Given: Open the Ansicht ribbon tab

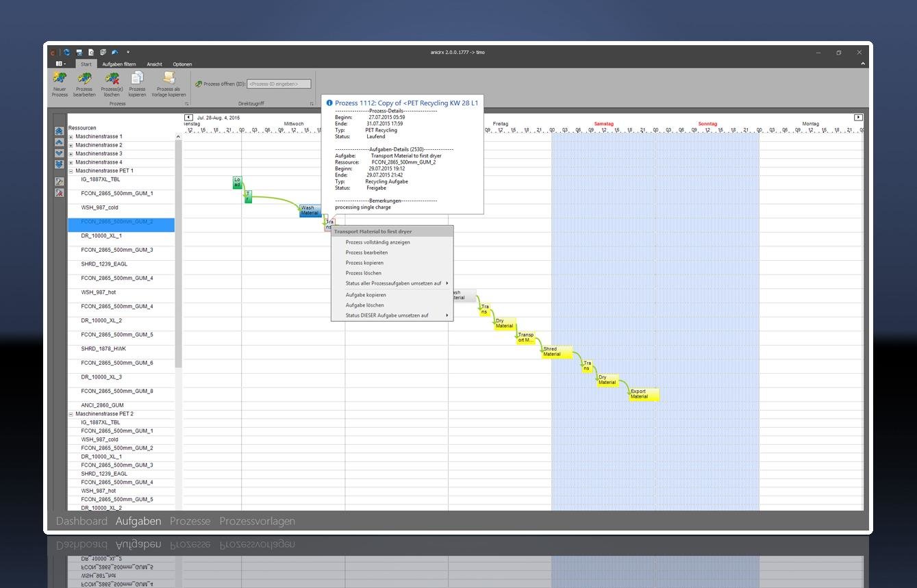Looking at the screenshot, I should tap(155, 64).
